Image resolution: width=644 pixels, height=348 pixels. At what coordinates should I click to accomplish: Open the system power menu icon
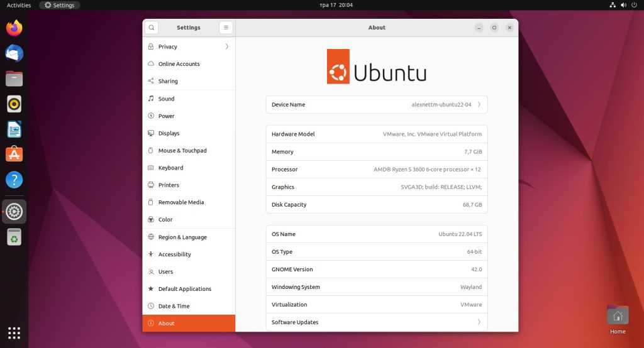point(634,5)
